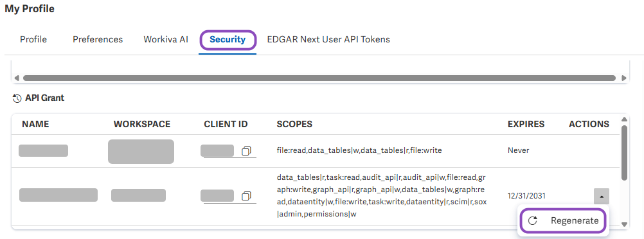Click the horizontal scrollbar right arrow

(624, 78)
